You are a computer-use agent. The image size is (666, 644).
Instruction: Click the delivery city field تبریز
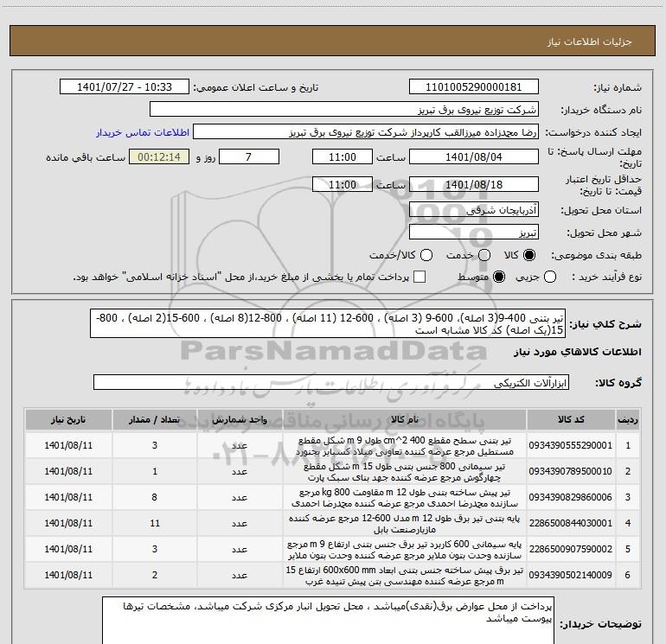click(x=474, y=233)
